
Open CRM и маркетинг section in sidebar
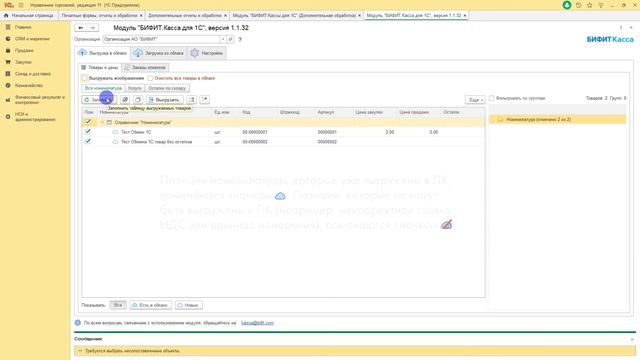(32, 39)
